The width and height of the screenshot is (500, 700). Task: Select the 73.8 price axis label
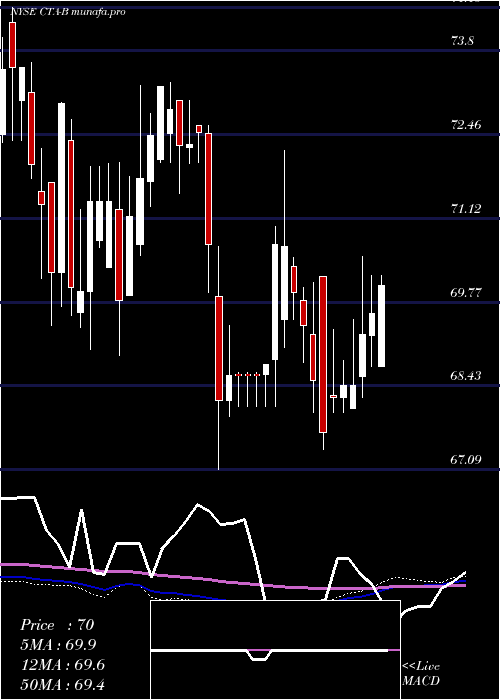click(462, 41)
